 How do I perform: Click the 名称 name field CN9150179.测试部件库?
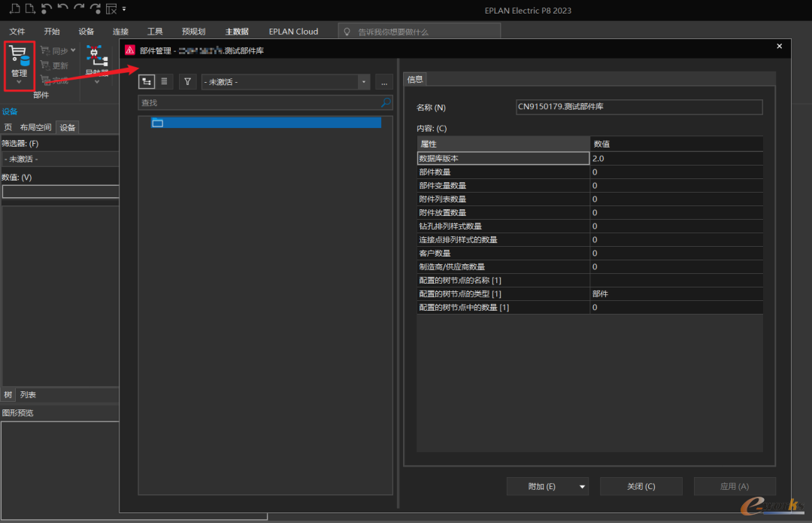(639, 107)
